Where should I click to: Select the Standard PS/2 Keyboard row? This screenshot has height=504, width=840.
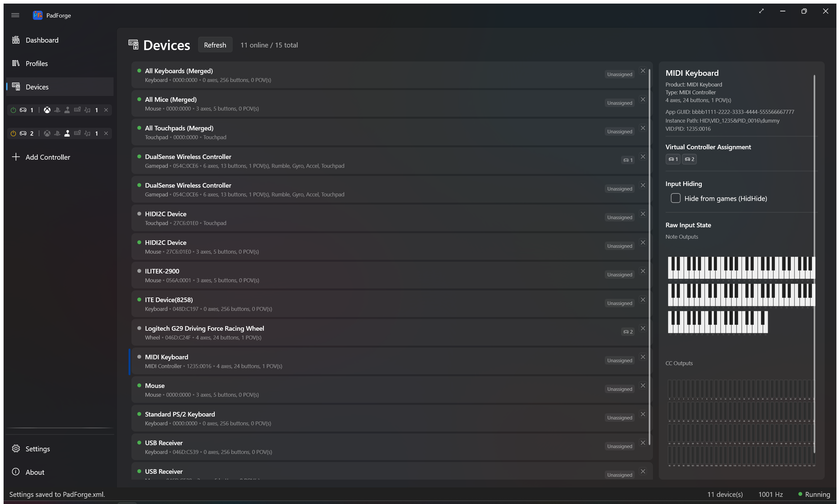coord(392,418)
